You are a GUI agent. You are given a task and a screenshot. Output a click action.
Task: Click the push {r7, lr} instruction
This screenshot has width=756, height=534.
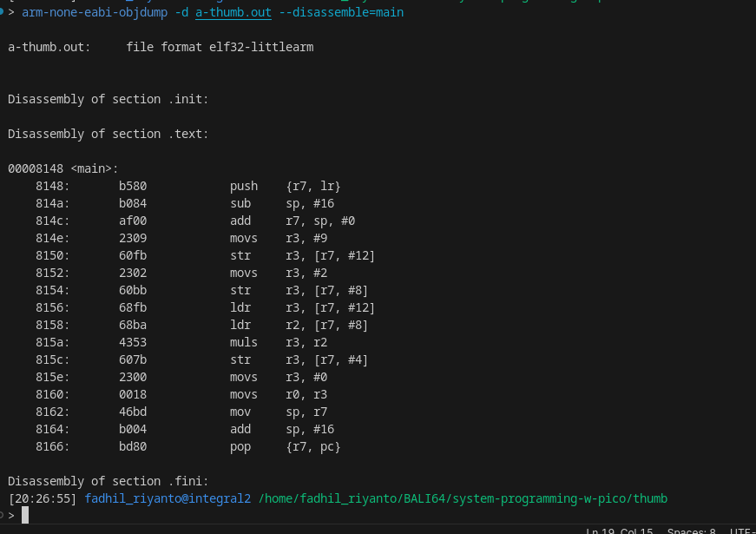click(285, 186)
